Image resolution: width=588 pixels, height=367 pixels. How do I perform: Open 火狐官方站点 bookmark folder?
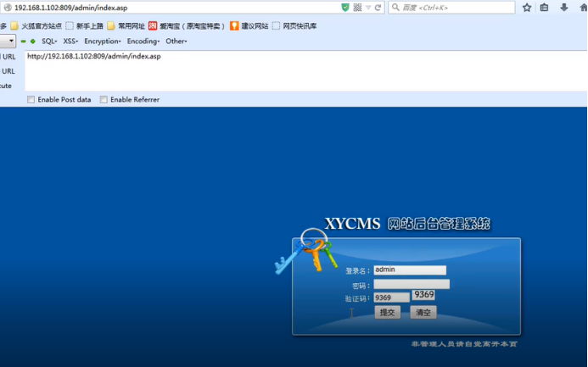pos(36,25)
